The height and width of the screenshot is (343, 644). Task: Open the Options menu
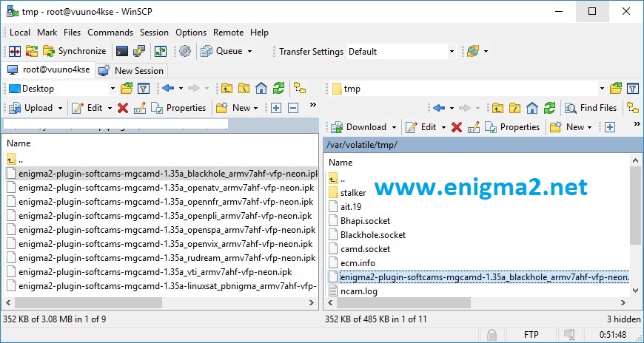(x=191, y=33)
